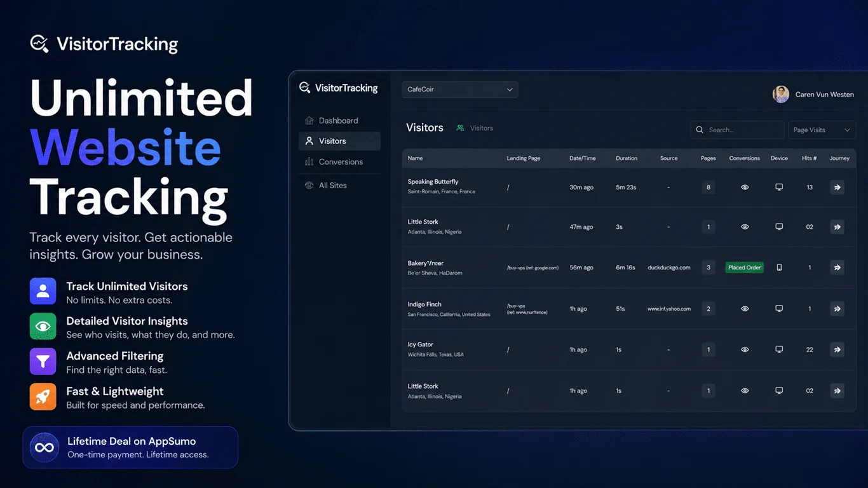Viewport: 868px width, 488px height.
Task: Open journey arrow for Little Stork 47m ago
Action: pyautogui.click(x=837, y=227)
